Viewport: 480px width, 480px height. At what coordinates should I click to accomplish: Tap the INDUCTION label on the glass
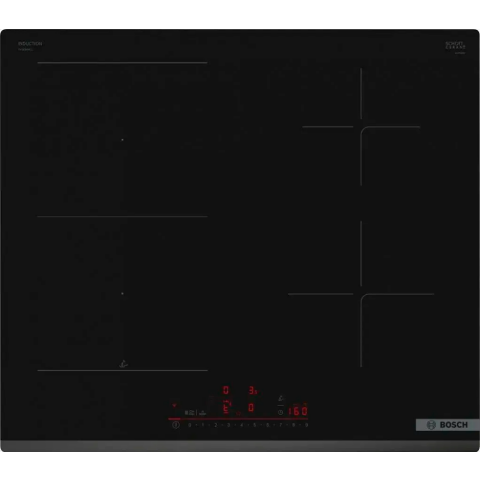tap(30, 44)
